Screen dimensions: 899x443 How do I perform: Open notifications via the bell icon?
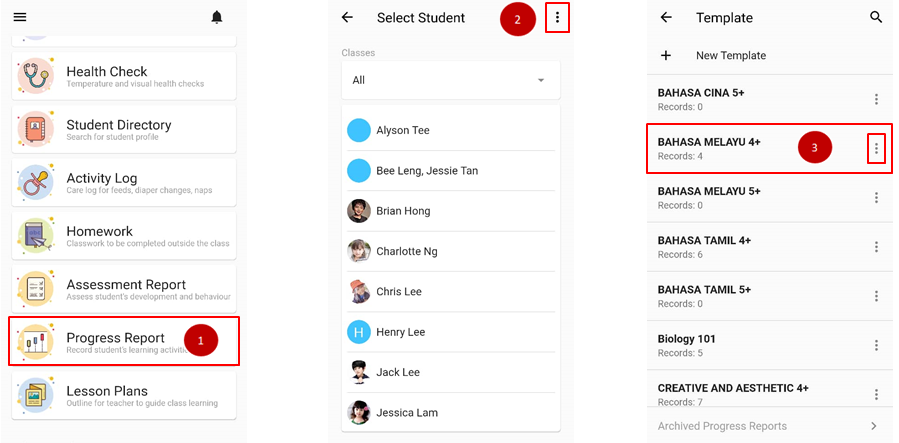point(217,17)
